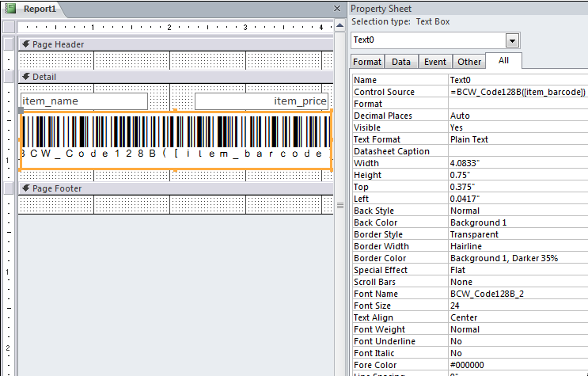Click the Property Sheet title text

coord(381,9)
